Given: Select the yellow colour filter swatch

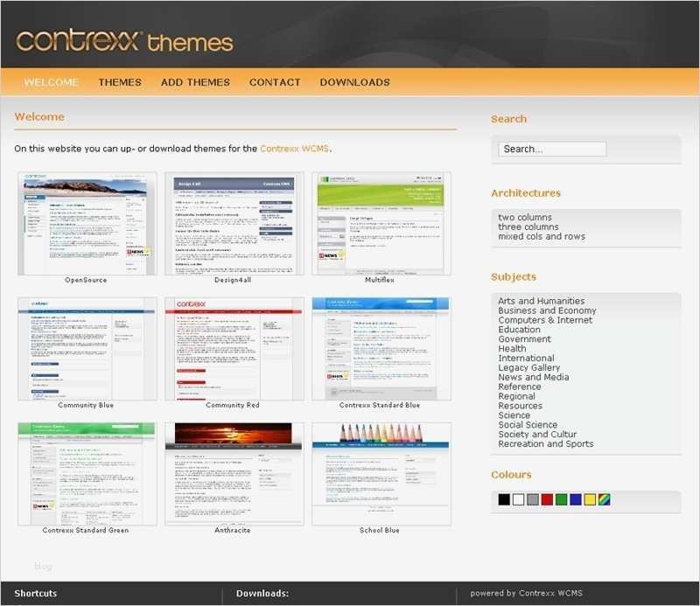Looking at the screenshot, I should click(590, 498).
